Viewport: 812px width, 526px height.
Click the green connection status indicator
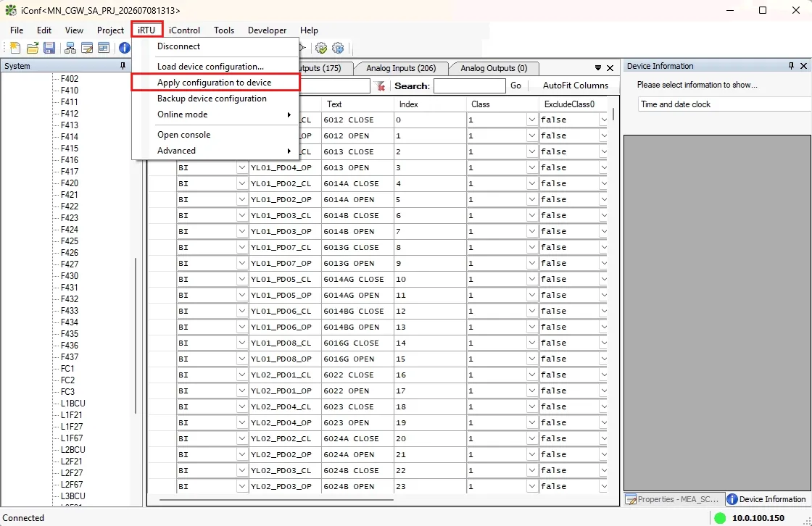[720, 518]
